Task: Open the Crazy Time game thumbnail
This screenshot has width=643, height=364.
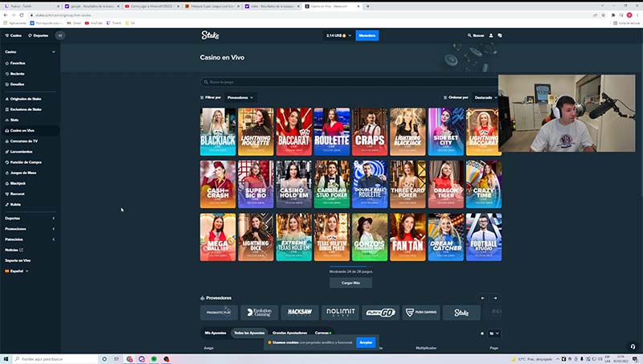Action: [484, 184]
